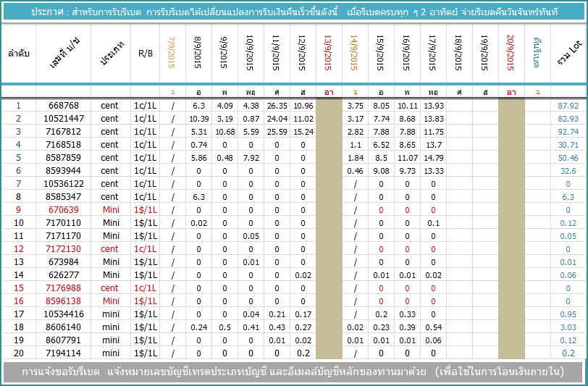The height and width of the screenshot is (386, 588).
Task: Select total lot value 3.03
Action: pyautogui.click(x=568, y=327)
